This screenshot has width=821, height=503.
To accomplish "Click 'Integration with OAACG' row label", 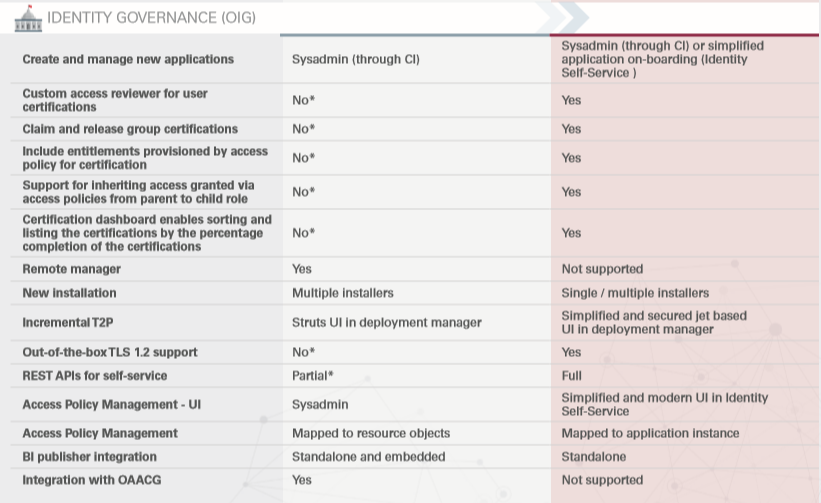I will tap(91, 480).
